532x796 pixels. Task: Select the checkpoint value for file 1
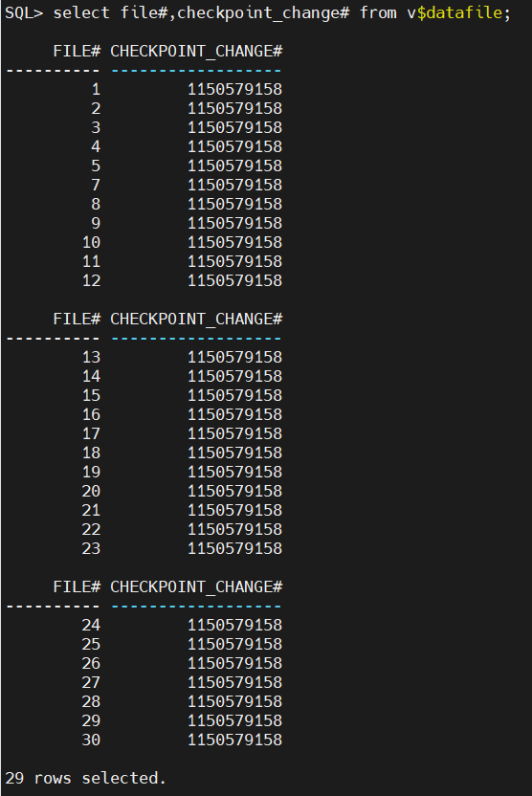[234, 89]
